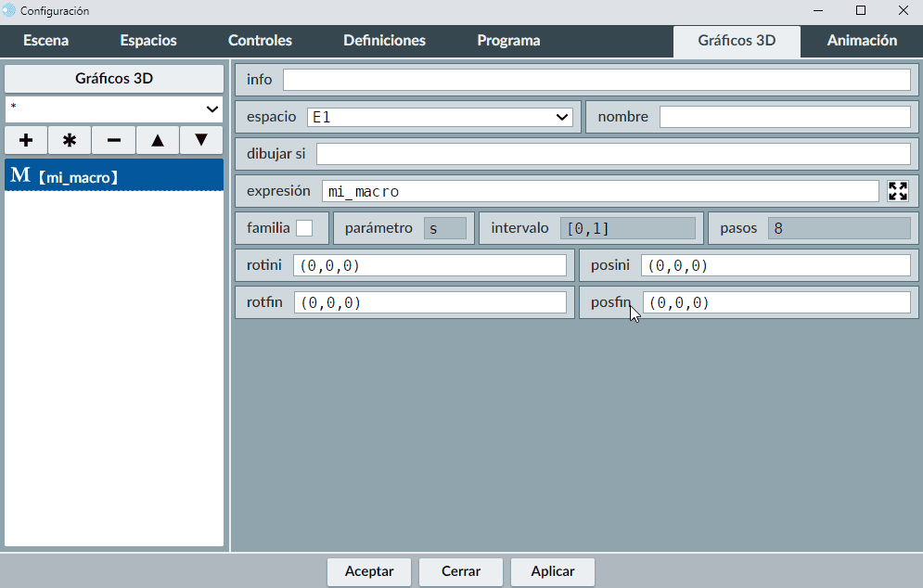Enable the familia checkbox

tap(304, 228)
